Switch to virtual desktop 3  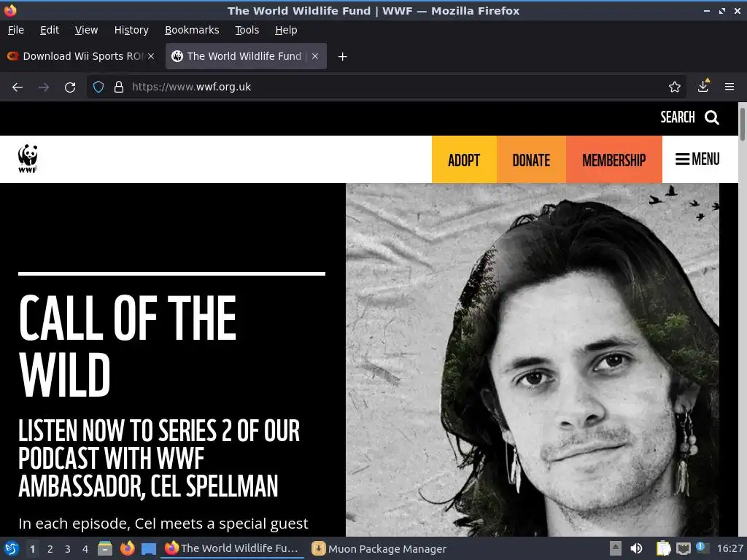point(68,549)
